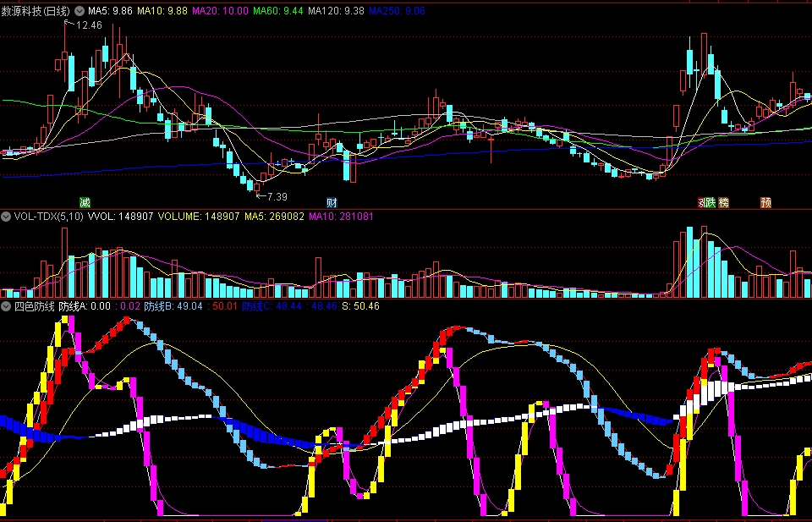812x522 pixels.
Task: Click the 7.39 low price marker
Action: click(277, 197)
